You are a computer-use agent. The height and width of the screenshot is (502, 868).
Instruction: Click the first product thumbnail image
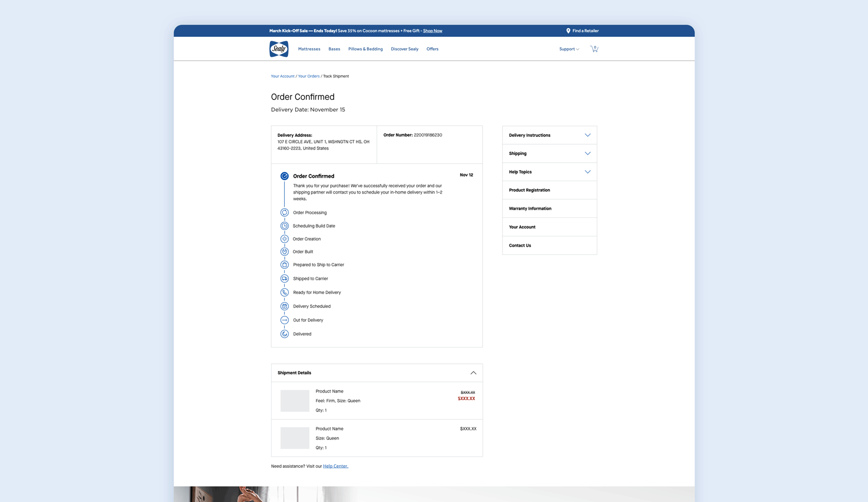(x=295, y=401)
